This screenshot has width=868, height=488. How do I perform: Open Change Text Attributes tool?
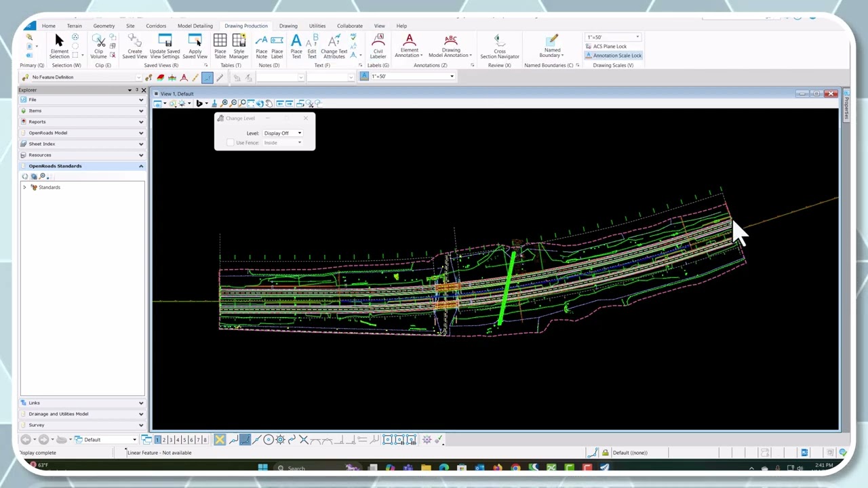pyautogui.click(x=334, y=46)
